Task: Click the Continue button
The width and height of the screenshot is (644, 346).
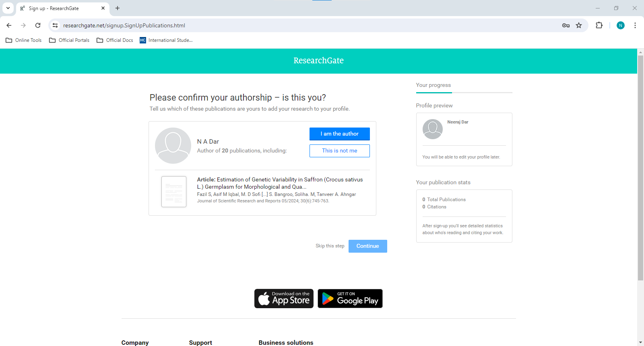Action: pyautogui.click(x=367, y=246)
